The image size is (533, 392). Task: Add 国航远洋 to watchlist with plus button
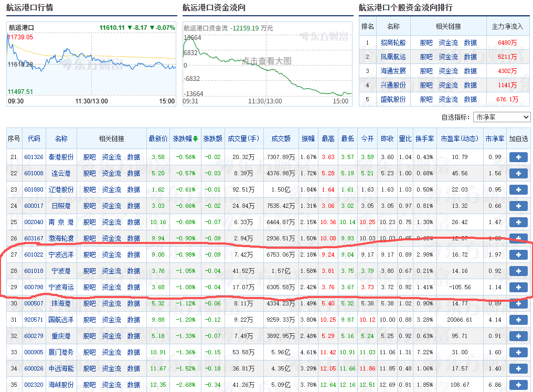tap(518, 320)
